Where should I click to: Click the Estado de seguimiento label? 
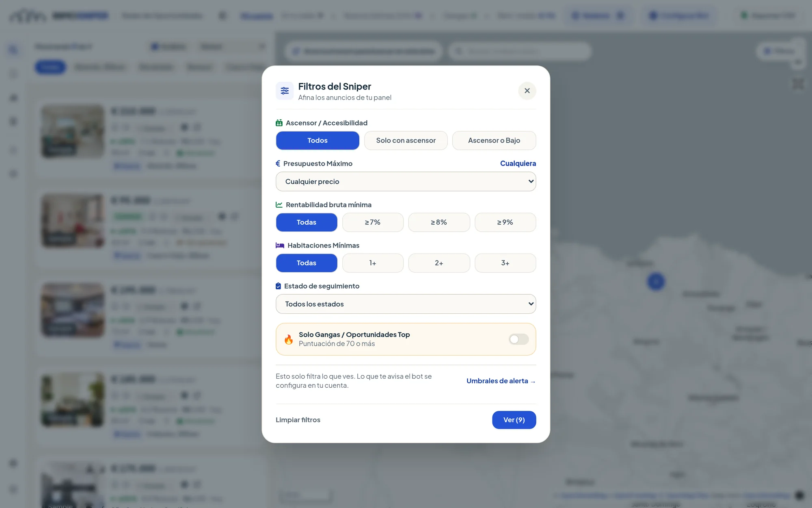(322, 286)
